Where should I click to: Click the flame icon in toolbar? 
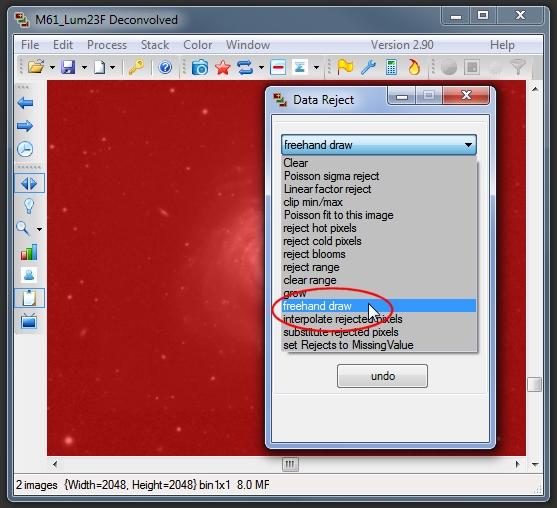click(x=414, y=67)
